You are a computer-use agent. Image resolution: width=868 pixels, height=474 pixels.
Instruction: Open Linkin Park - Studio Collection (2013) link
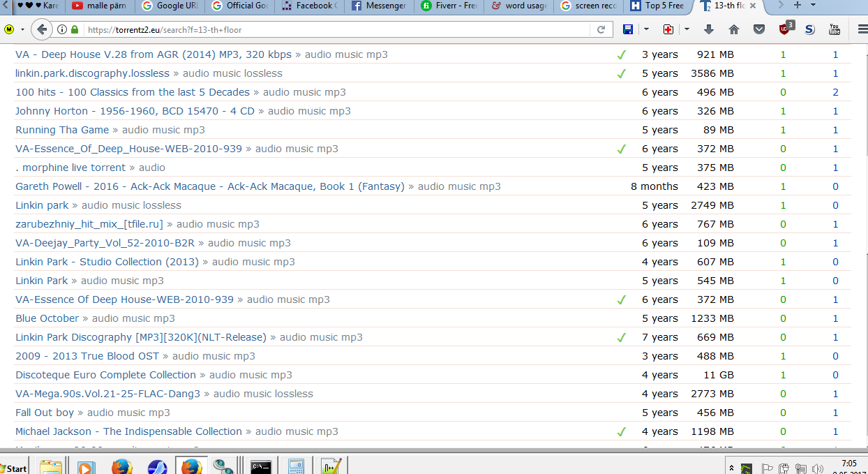(107, 262)
